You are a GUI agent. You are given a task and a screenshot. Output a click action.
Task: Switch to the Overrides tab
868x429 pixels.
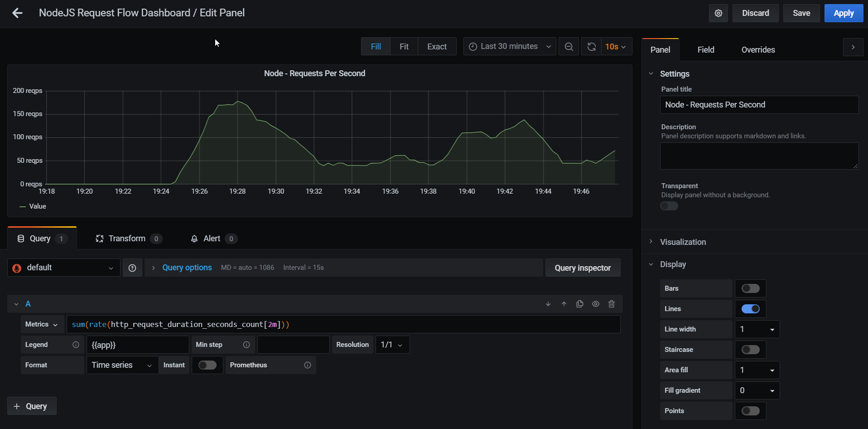pos(757,50)
